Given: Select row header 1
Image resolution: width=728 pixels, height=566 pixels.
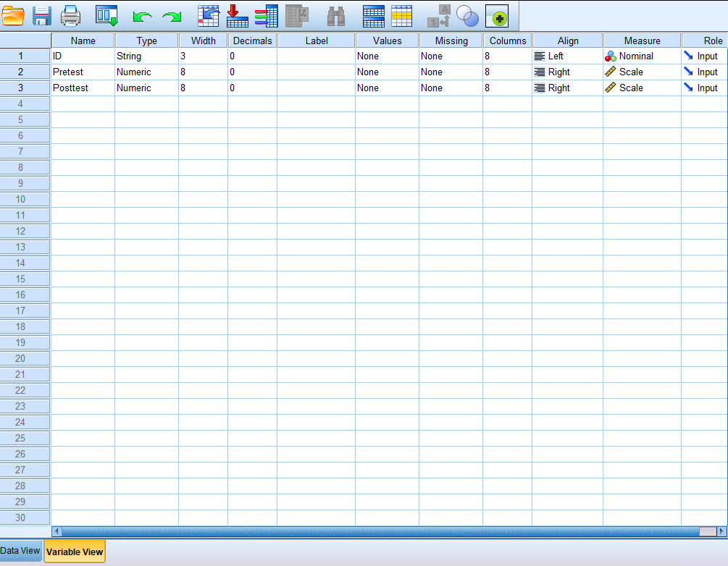Looking at the screenshot, I should click(x=25, y=56).
